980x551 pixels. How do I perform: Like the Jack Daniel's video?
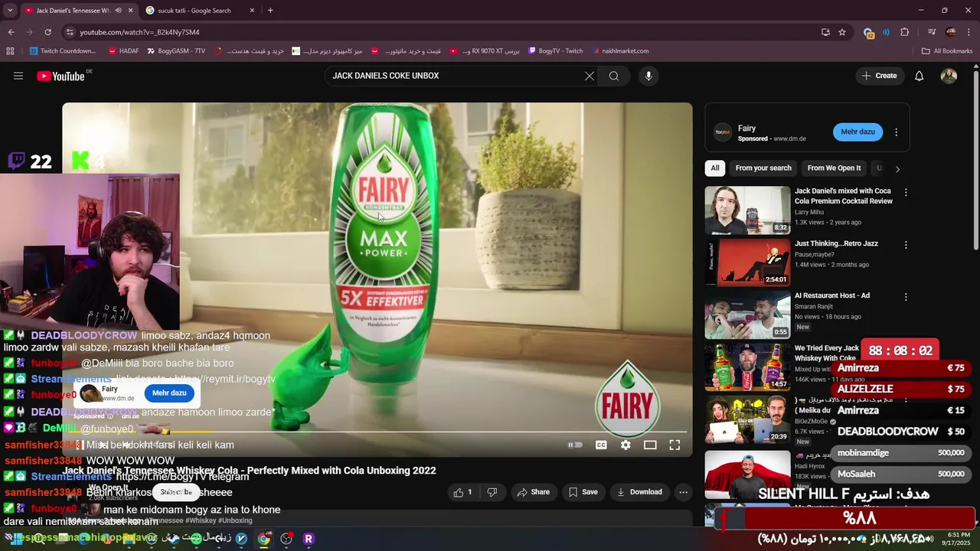coord(462,492)
